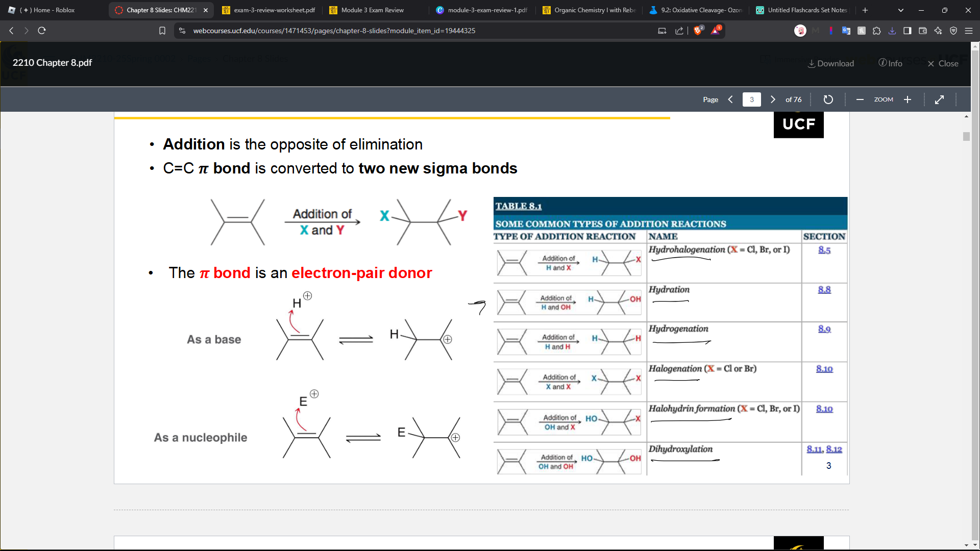
Task: Open the browser Extensions puzzle icon
Action: [877, 31]
